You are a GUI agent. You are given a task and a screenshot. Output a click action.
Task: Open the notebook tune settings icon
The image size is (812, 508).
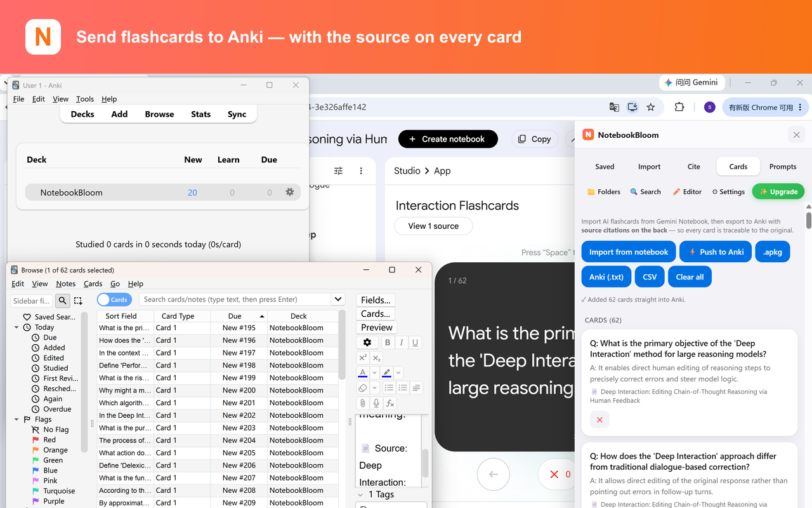click(339, 171)
